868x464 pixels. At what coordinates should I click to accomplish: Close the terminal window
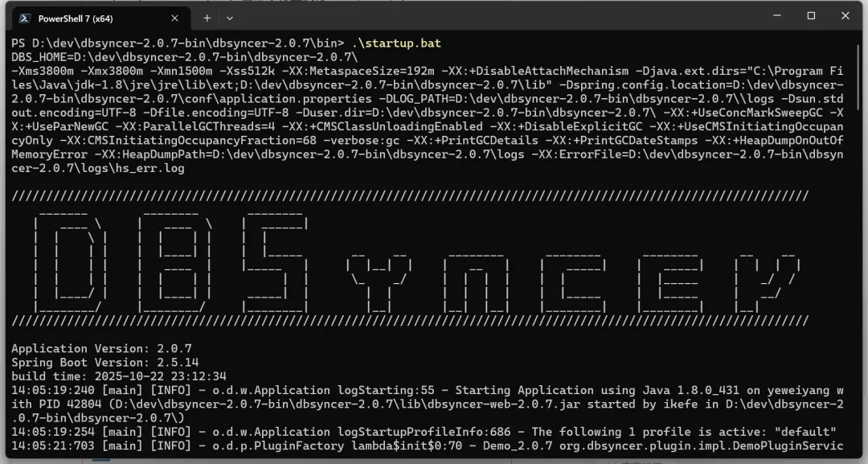pyautogui.click(x=845, y=16)
